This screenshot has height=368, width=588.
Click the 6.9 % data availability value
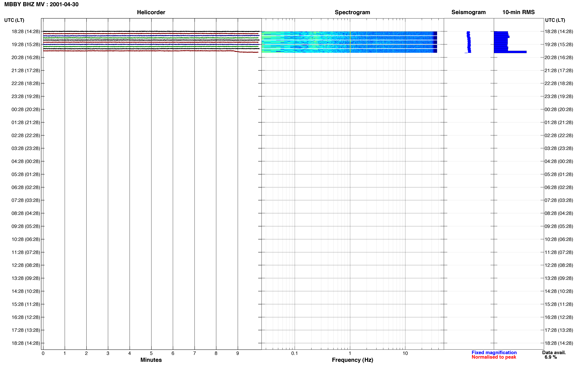pos(551,357)
